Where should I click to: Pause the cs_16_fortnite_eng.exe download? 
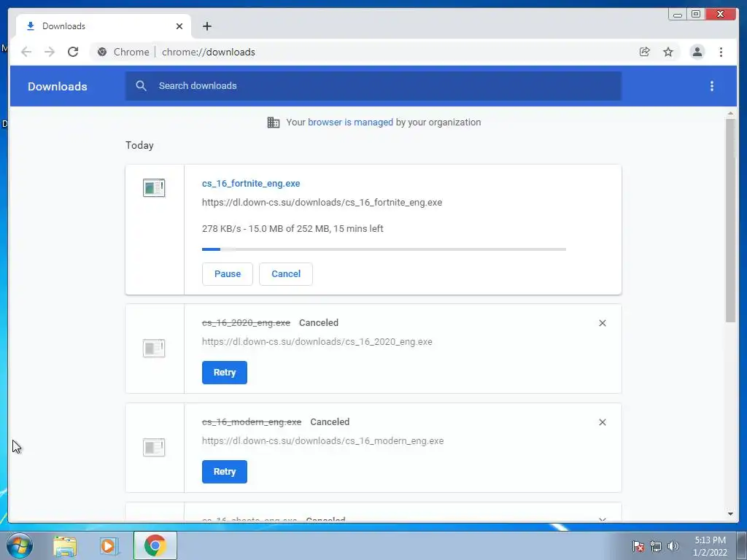click(228, 274)
